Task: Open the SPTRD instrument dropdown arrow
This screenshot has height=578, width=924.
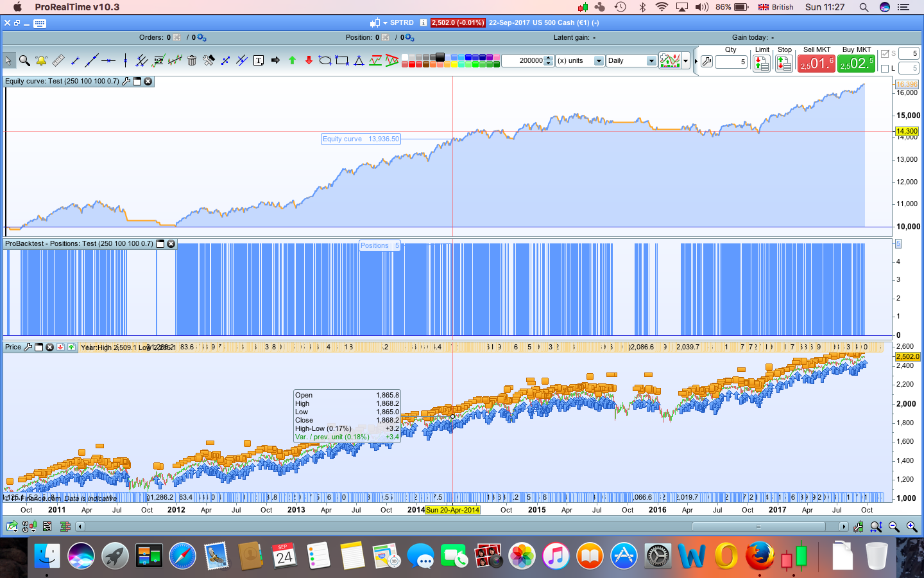Action: (386, 22)
